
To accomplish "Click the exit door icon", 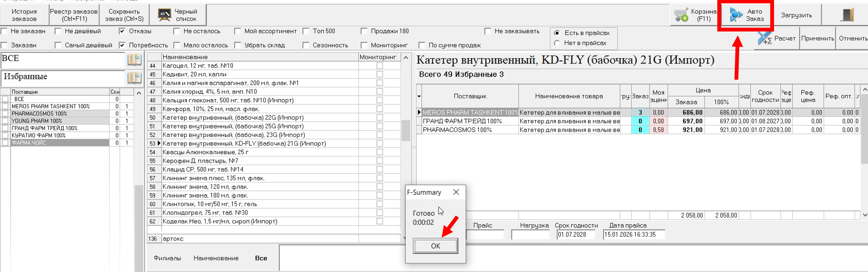I will click(x=847, y=15).
